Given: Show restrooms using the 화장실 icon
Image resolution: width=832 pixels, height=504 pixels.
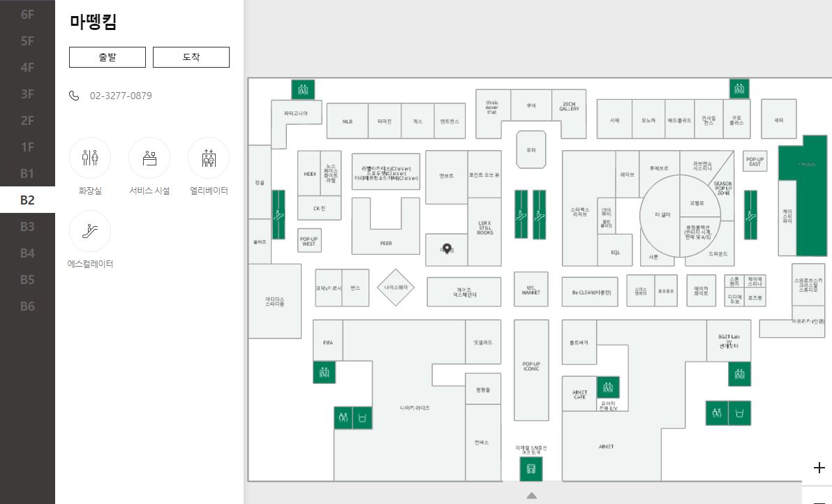Looking at the screenshot, I should [x=90, y=158].
